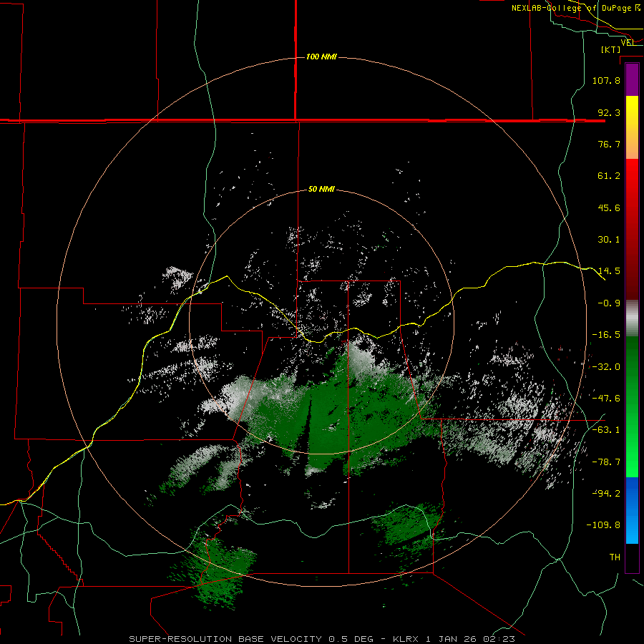The width and height of the screenshot is (644, 644).
Task: Click the gray segment of velocity color bar
Action: 632,318
